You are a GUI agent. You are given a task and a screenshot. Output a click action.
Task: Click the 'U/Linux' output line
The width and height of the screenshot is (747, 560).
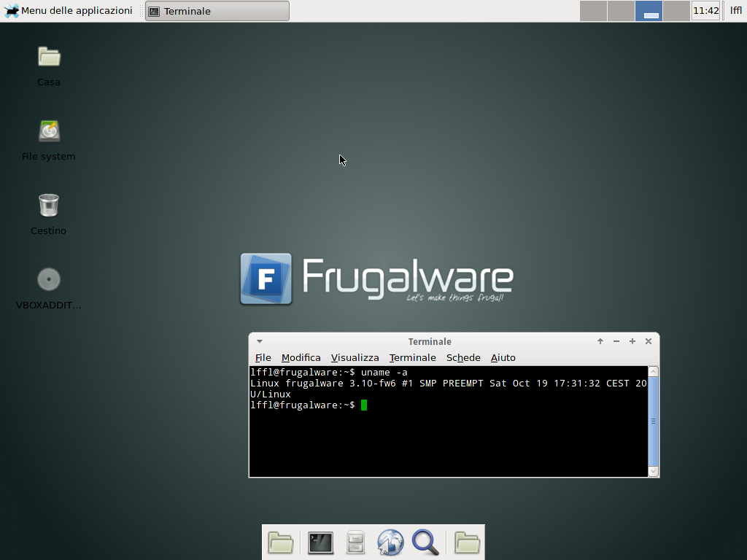tap(270, 394)
